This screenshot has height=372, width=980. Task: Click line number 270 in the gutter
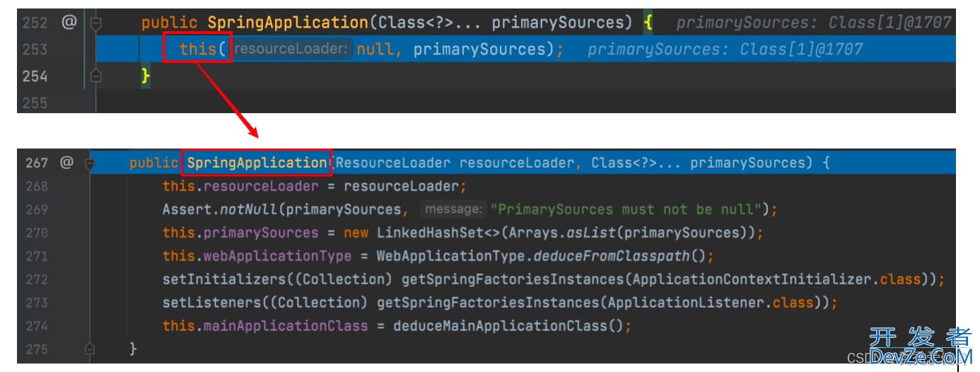coord(36,233)
